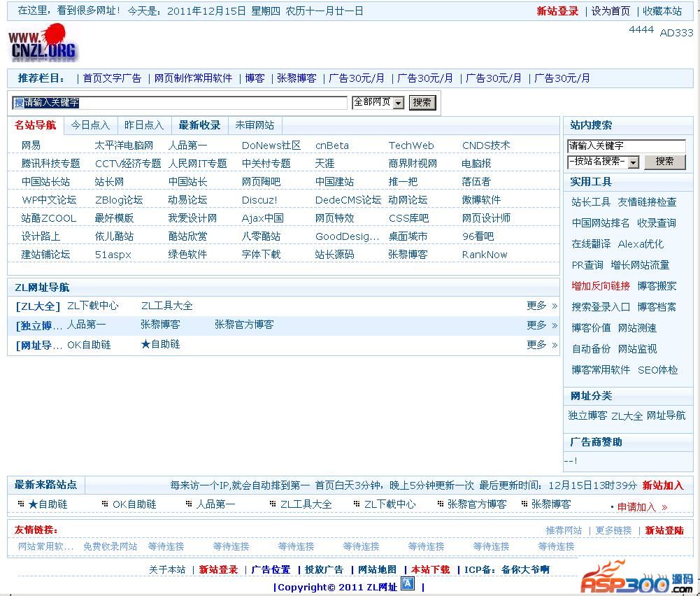Screen dimensions: 700x596
Task: Open 博客 in recommended bar
Action: click(255, 78)
